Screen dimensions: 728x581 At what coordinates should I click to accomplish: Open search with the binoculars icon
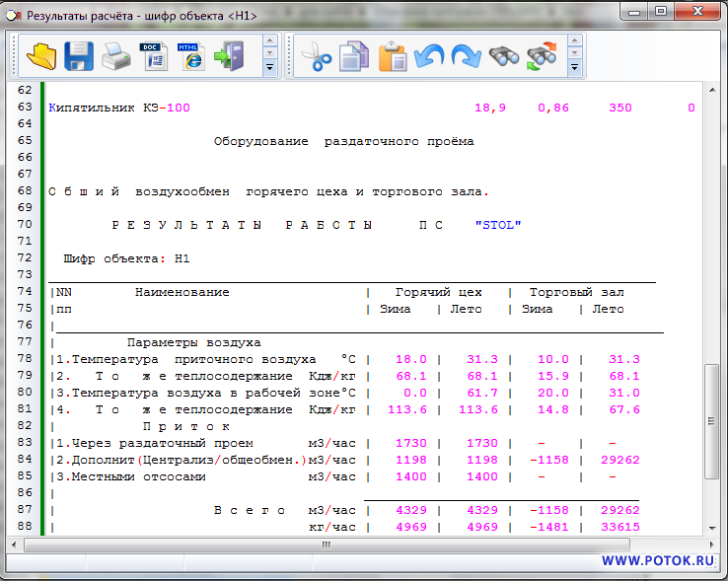pos(504,56)
